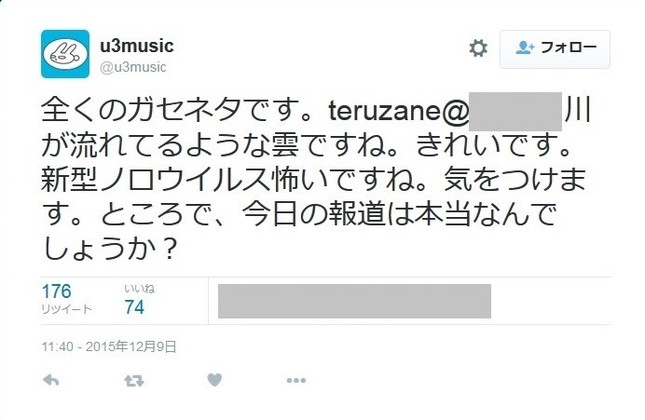View the 176 retweets count
The image size is (645, 420).
coord(57,292)
